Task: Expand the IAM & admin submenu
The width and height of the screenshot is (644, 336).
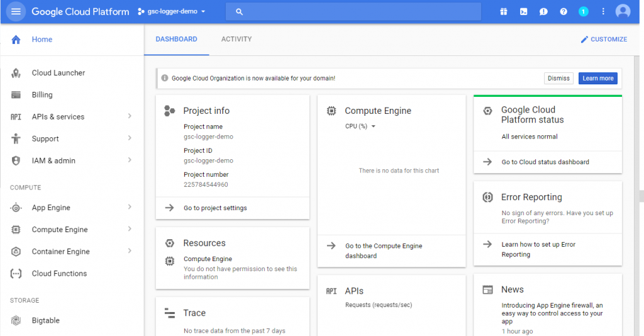Action: coord(129,160)
